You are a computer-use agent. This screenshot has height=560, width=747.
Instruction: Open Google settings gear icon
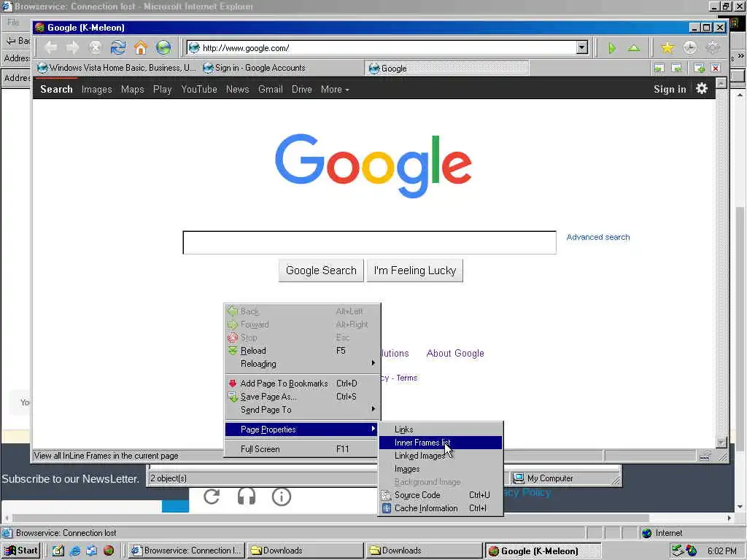pos(701,88)
